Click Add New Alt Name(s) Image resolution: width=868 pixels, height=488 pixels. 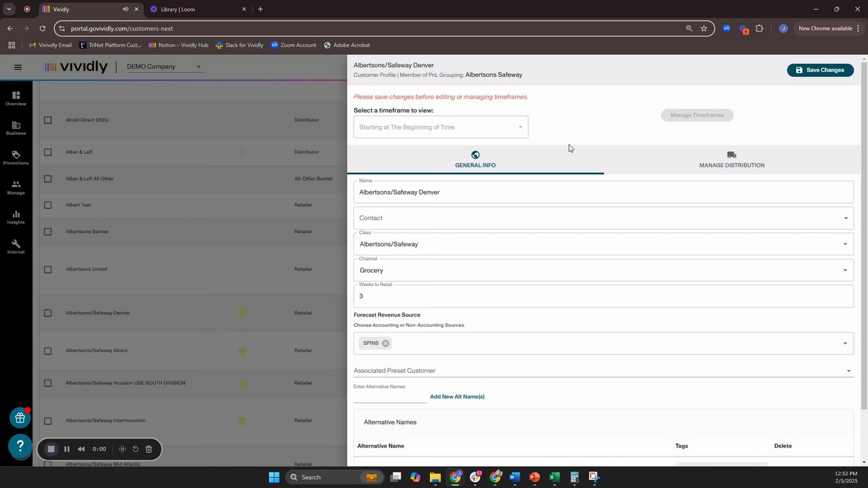click(x=457, y=396)
